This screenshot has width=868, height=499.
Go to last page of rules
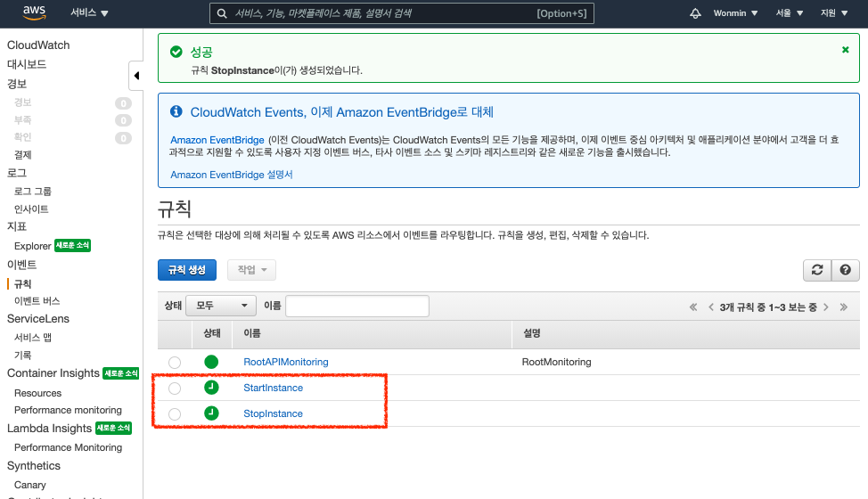844,307
